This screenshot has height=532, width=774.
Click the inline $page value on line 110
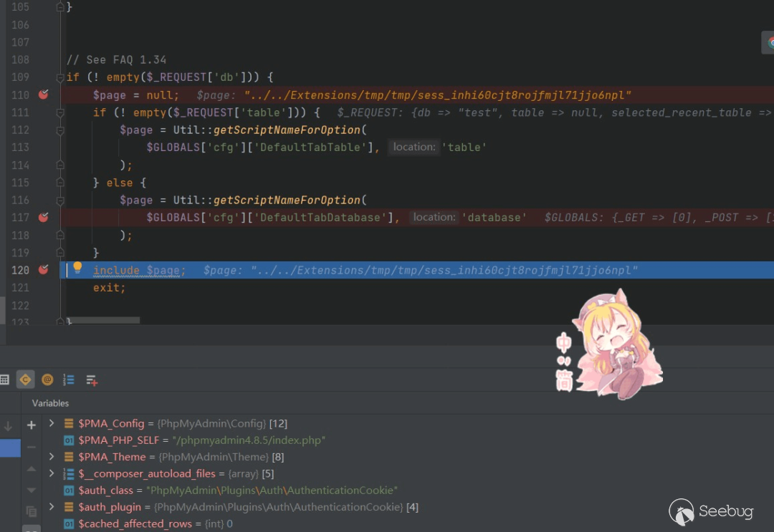pos(437,95)
